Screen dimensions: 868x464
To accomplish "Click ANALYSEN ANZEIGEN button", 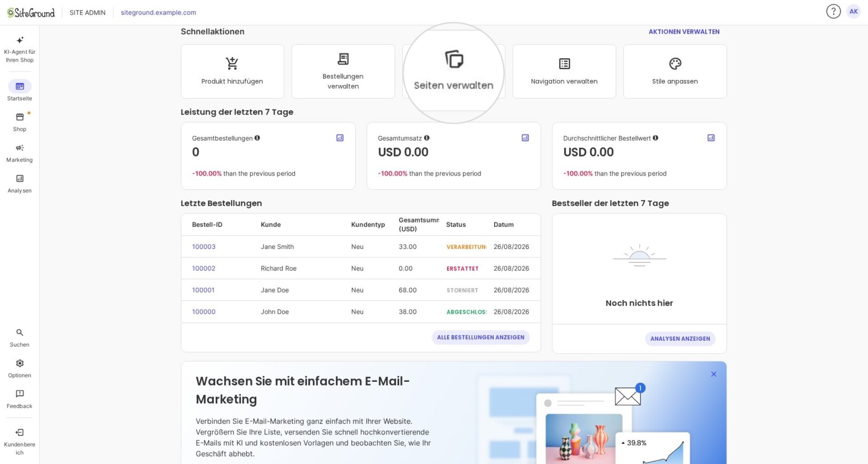I will point(680,339).
